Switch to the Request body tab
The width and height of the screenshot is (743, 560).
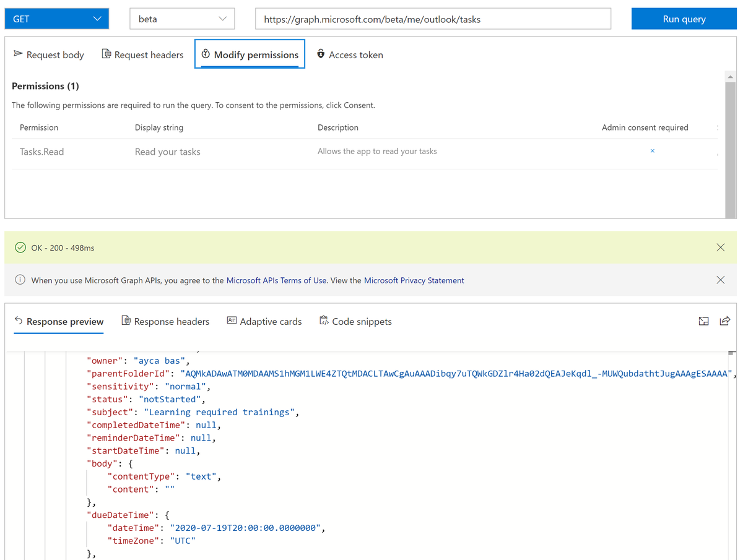click(x=48, y=54)
